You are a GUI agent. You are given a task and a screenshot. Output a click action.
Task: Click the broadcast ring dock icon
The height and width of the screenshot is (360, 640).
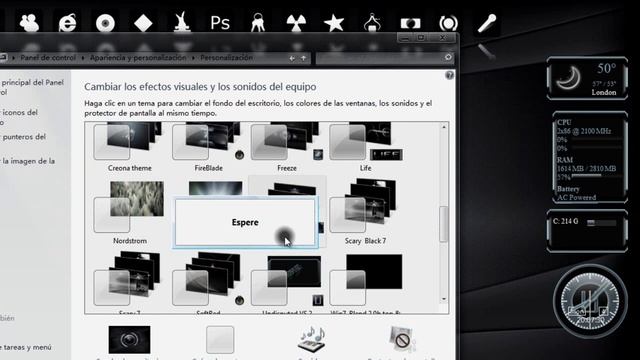[448, 23]
